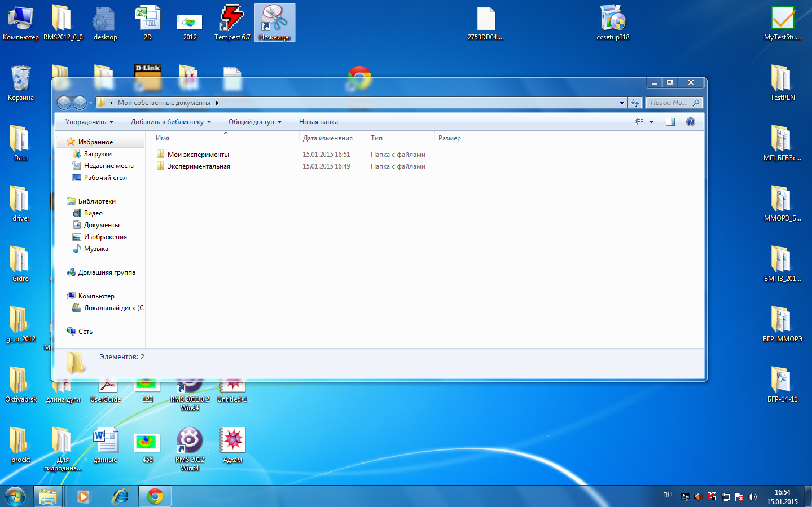Go forward with Explorer's forward arrow
The width and height of the screenshot is (812, 507).
click(x=80, y=103)
